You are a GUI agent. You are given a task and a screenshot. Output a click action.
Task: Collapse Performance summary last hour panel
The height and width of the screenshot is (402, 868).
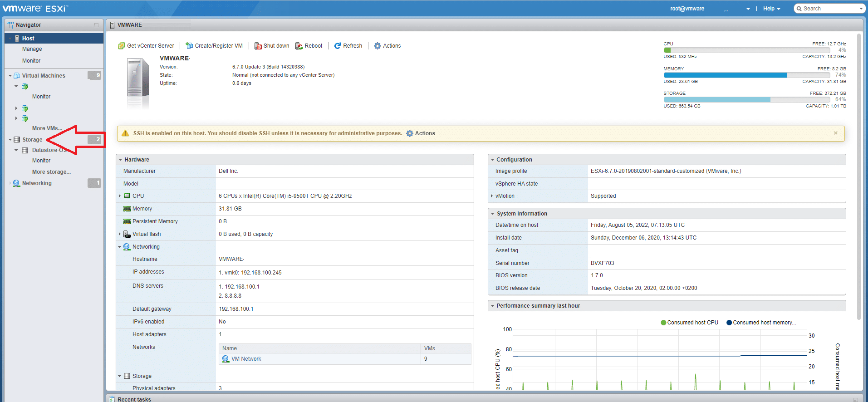pos(492,306)
